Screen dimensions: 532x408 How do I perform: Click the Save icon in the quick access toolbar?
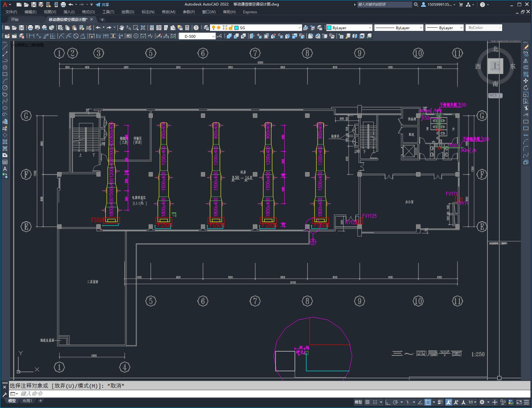[x=34, y=4]
